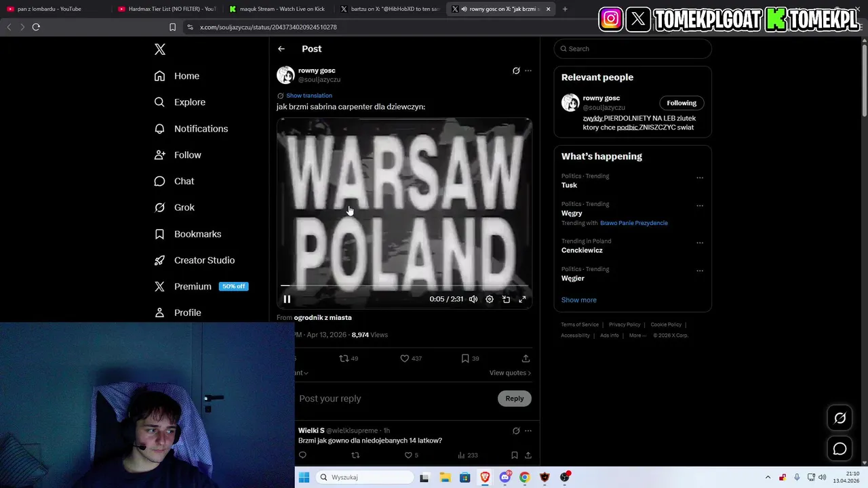Open Privacy Policy link
868x488 pixels.
tap(625, 325)
